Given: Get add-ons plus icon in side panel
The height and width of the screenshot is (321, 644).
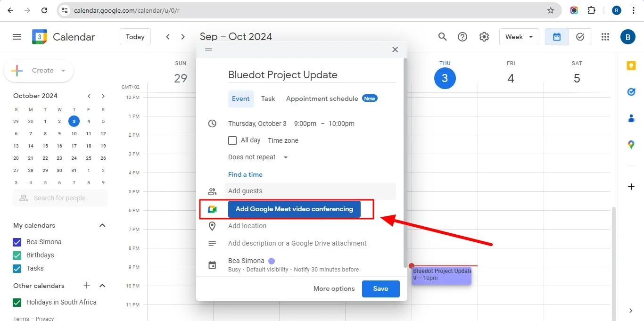Looking at the screenshot, I should tap(631, 187).
